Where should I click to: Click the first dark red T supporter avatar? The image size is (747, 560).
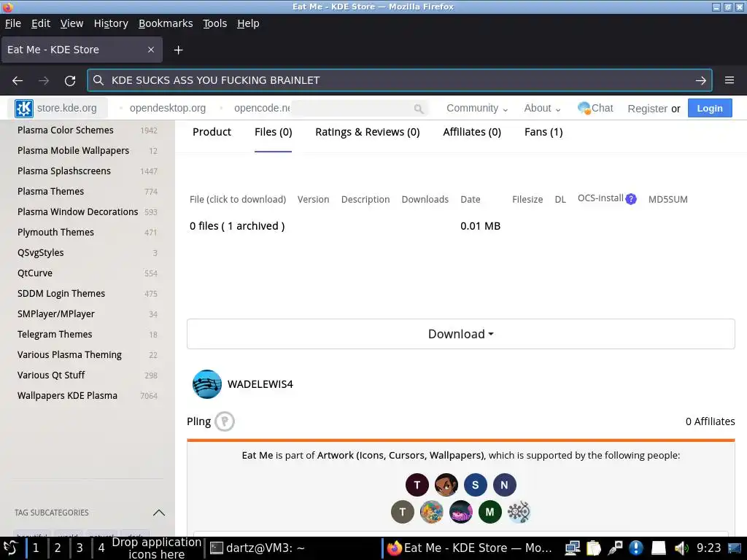[417, 485]
